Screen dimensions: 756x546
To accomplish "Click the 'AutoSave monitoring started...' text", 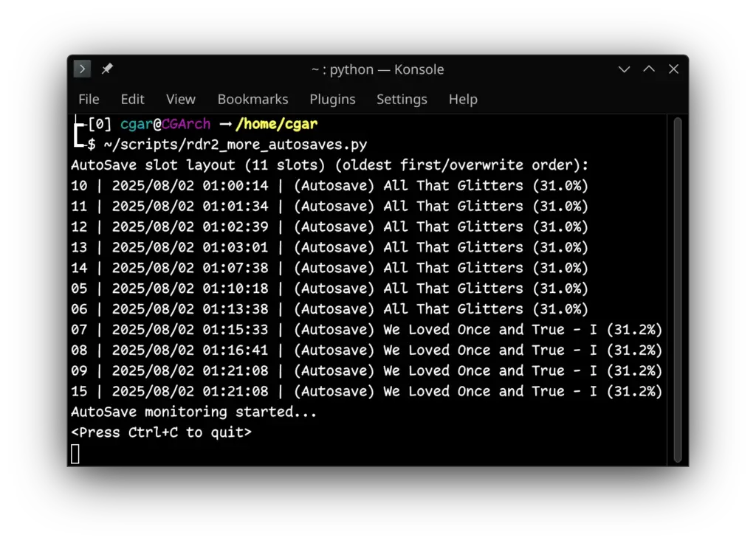I will (x=193, y=412).
